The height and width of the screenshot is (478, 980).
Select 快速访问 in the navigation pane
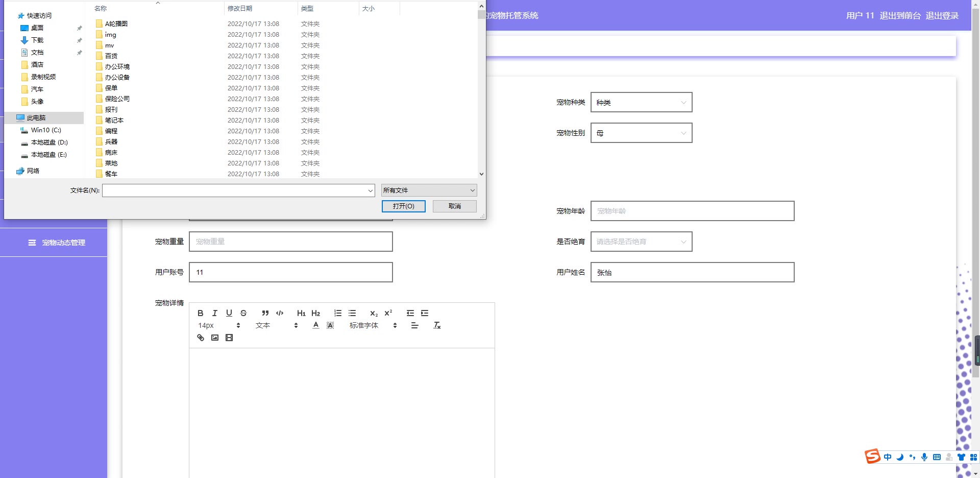click(39, 16)
